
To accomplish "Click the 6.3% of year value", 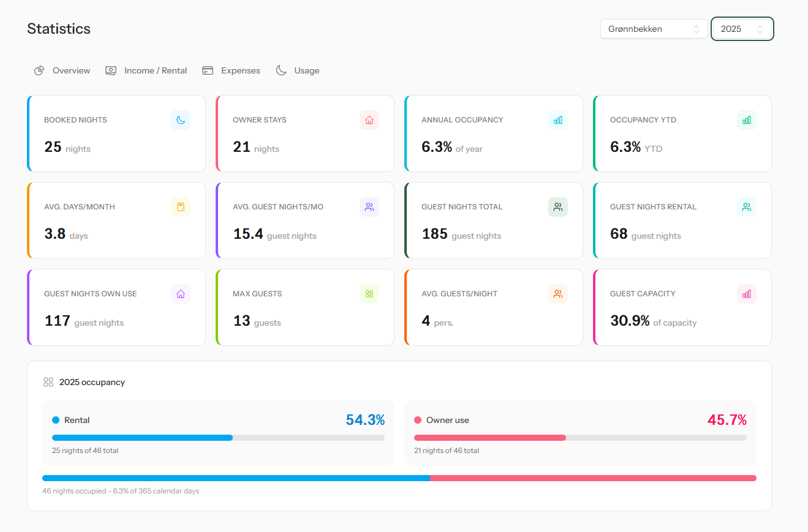I will point(437,147).
